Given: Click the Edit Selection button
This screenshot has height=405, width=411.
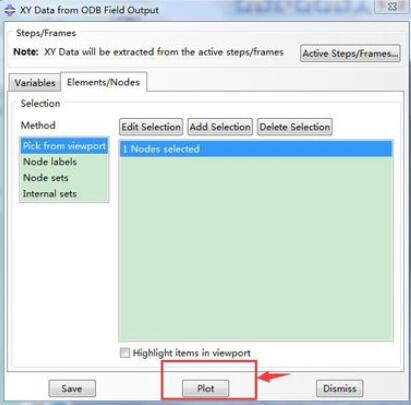Looking at the screenshot, I should (151, 127).
